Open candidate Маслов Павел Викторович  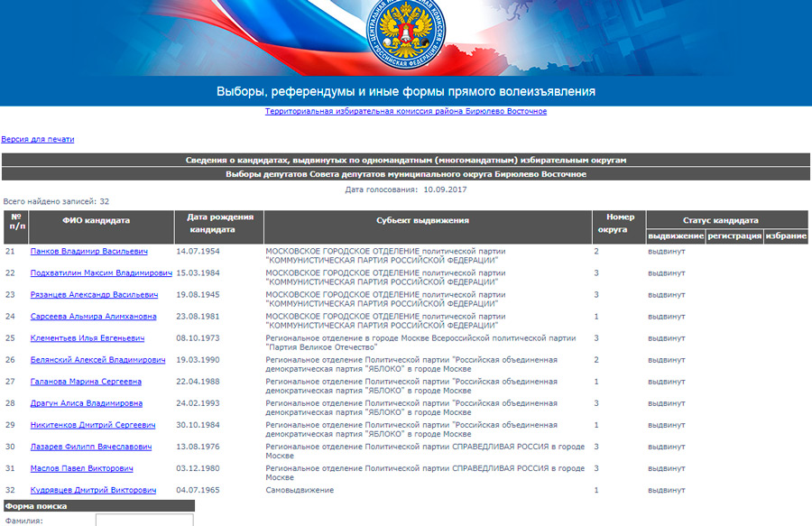point(81,468)
